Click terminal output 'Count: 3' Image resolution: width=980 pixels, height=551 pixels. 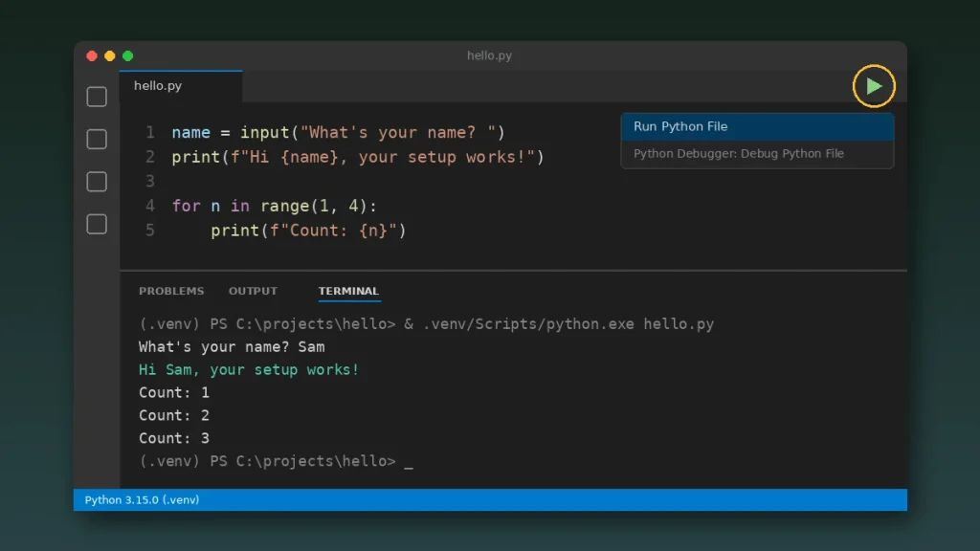174,438
